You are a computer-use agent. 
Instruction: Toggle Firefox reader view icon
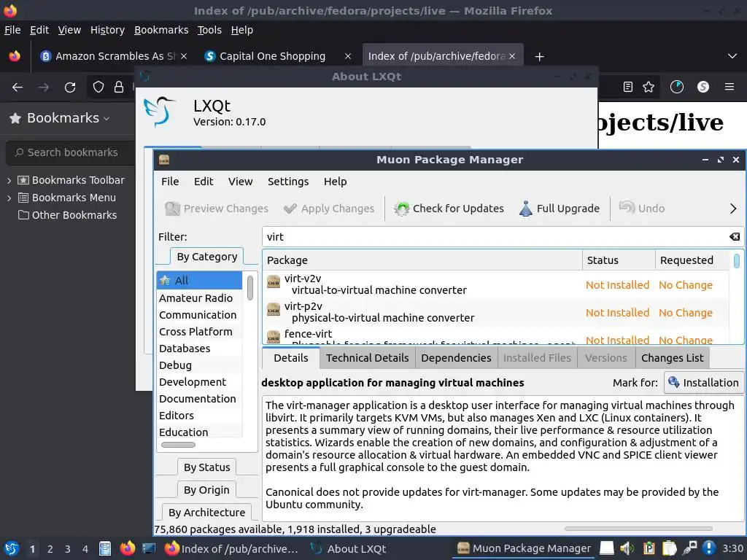point(628,87)
